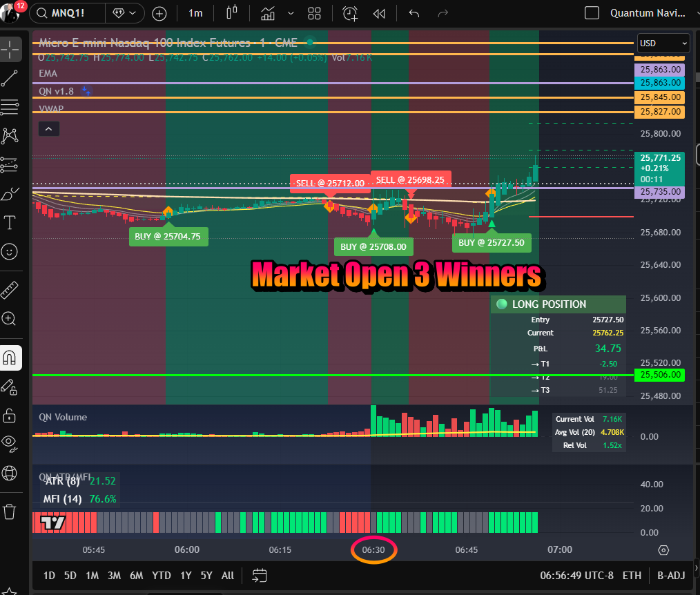
Task: Open the XABCD pattern tool
Action: point(10,136)
